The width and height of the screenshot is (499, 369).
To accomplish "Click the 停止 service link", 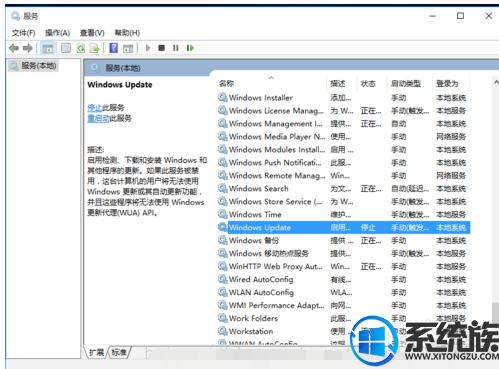I will click(95, 108).
